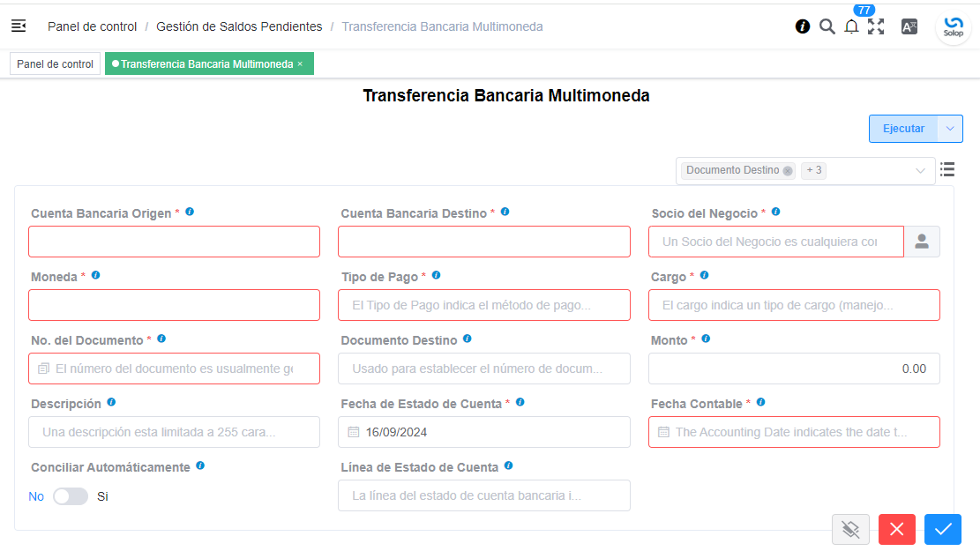The height and width of the screenshot is (551, 980).
Task: Open the Solop user profile avatar
Action: [x=954, y=26]
